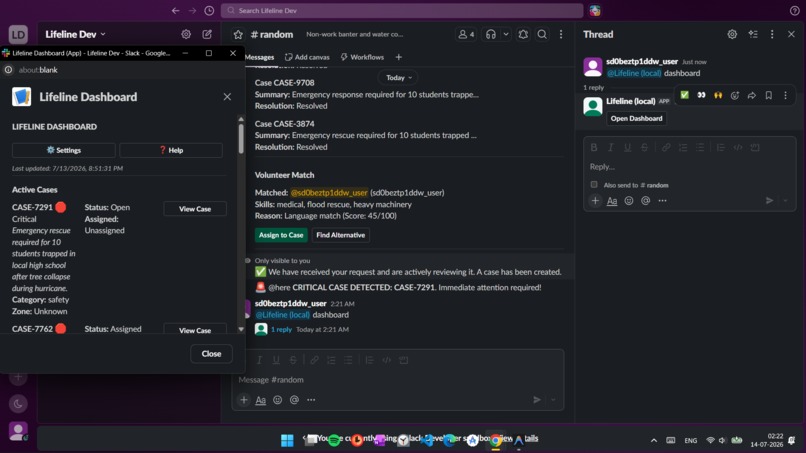The height and width of the screenshot is (453, 806).
Task: React with raised hands emoji
Action: [718, 95]
